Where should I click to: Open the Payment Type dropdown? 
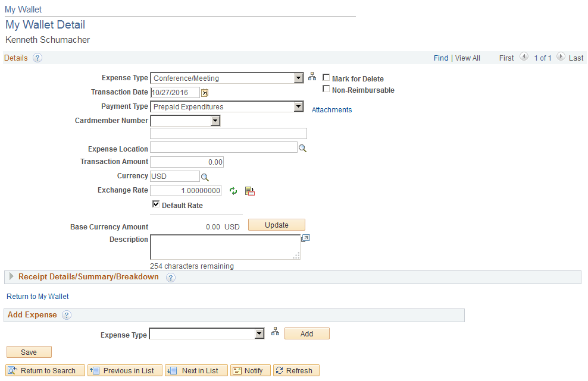pos(298,106)
